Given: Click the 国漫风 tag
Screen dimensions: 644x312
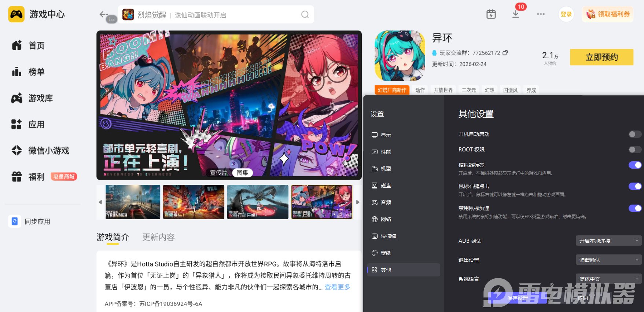Looking at the screenshot, I should 511,90.
